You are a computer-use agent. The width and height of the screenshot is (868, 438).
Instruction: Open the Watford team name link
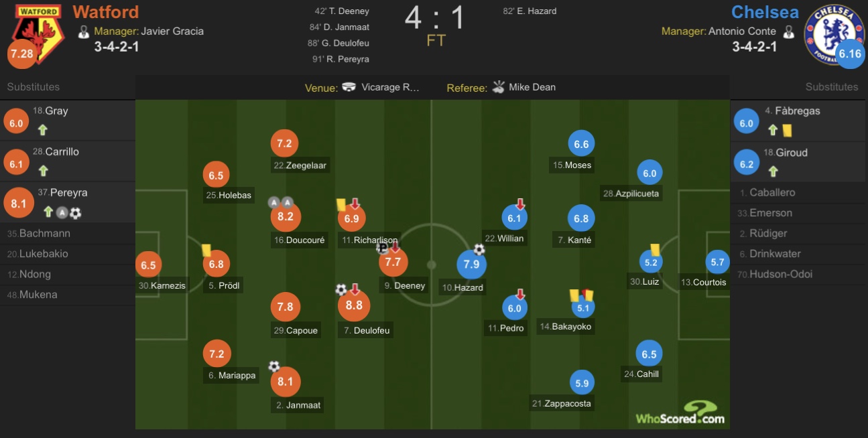(x=106, y=12)
